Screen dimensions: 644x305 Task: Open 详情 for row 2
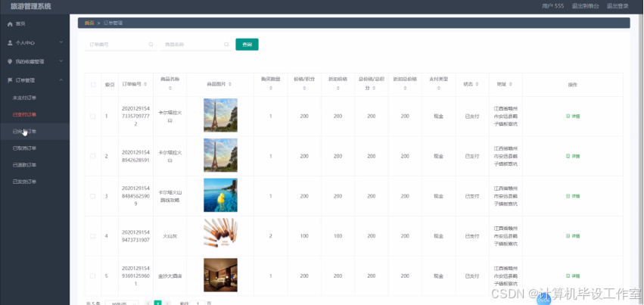pyautogui.click(x=573, y=156)
